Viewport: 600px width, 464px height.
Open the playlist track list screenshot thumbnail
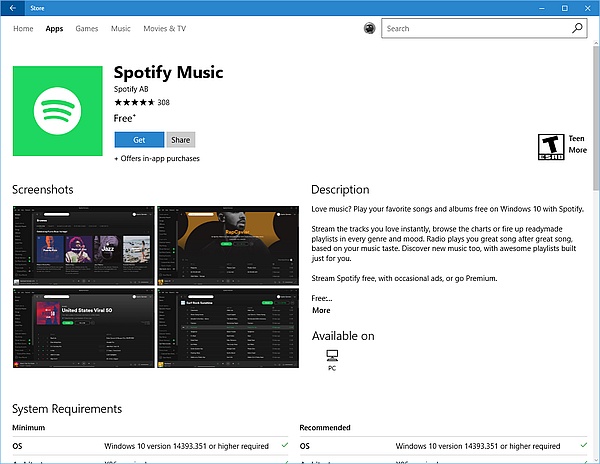pos(228,328)
